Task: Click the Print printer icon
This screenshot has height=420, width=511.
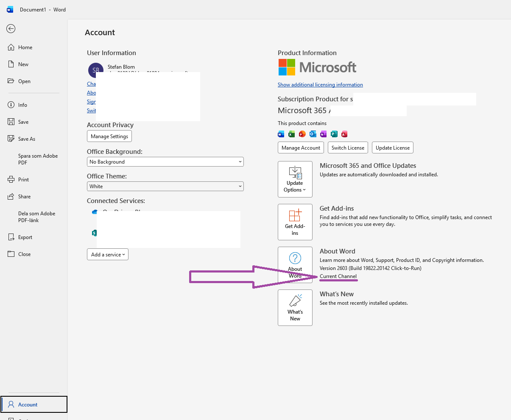Action: [x=11, y=180]
